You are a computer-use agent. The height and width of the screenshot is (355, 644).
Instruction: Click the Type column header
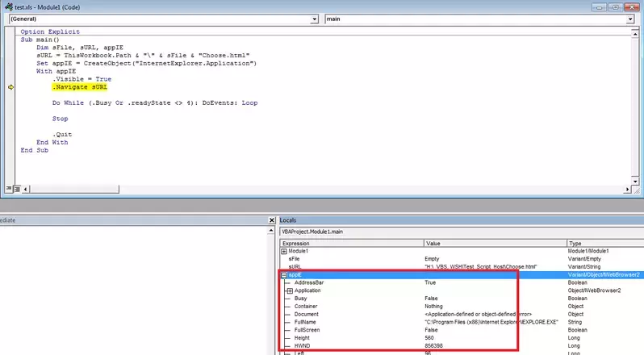click(x=605, y=244)
